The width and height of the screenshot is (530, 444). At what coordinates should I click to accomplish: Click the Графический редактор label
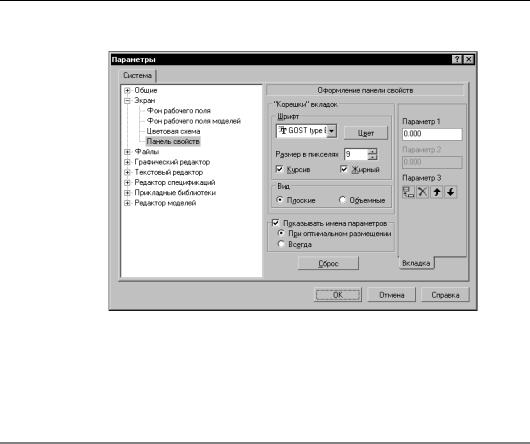tap(172, 162)
